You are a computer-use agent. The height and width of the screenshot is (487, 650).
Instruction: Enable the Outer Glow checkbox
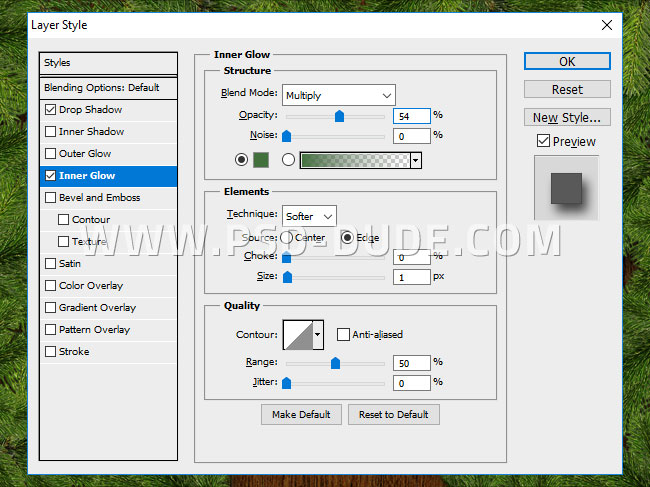coord(50,154)
